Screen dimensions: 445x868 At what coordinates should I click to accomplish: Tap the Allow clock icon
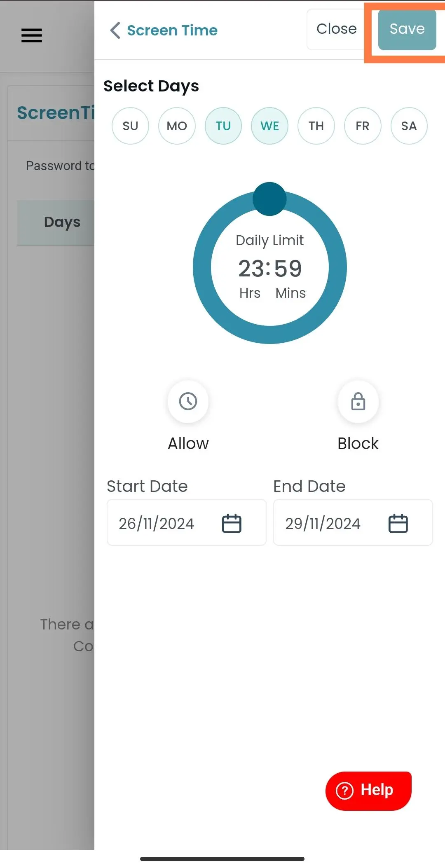coord(188,401)
